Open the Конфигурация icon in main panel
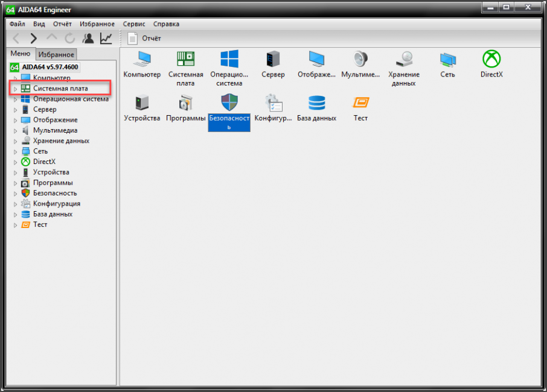 273,103
